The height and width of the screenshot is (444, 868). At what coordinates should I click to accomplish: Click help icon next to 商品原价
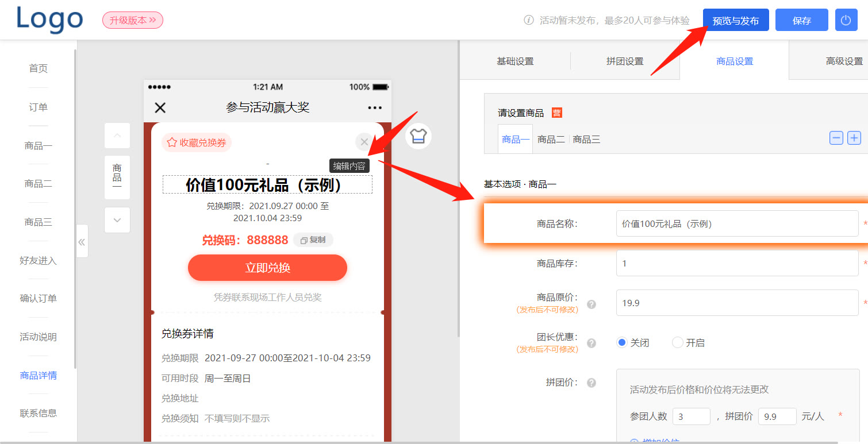pos(592,304)
